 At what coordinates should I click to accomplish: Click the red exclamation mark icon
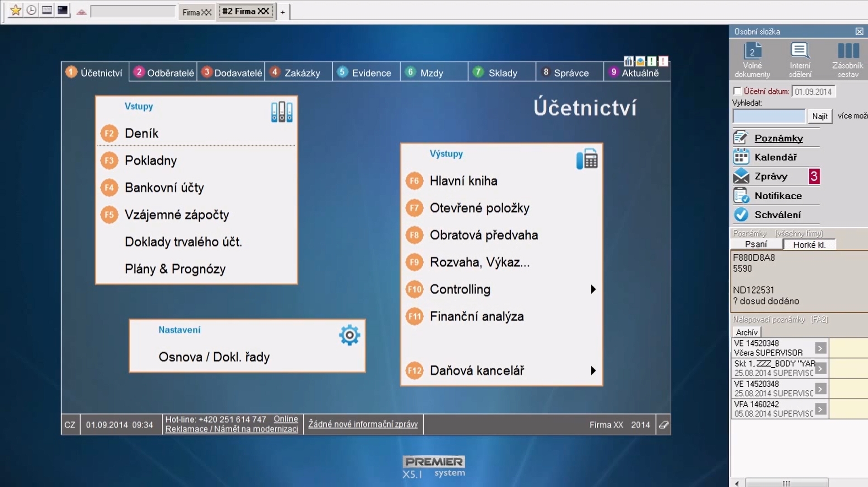tap(663, 61)
